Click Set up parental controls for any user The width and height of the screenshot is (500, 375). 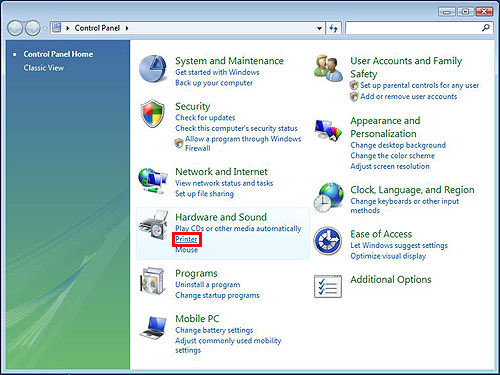pyautogui.click(x=419, y=85)
